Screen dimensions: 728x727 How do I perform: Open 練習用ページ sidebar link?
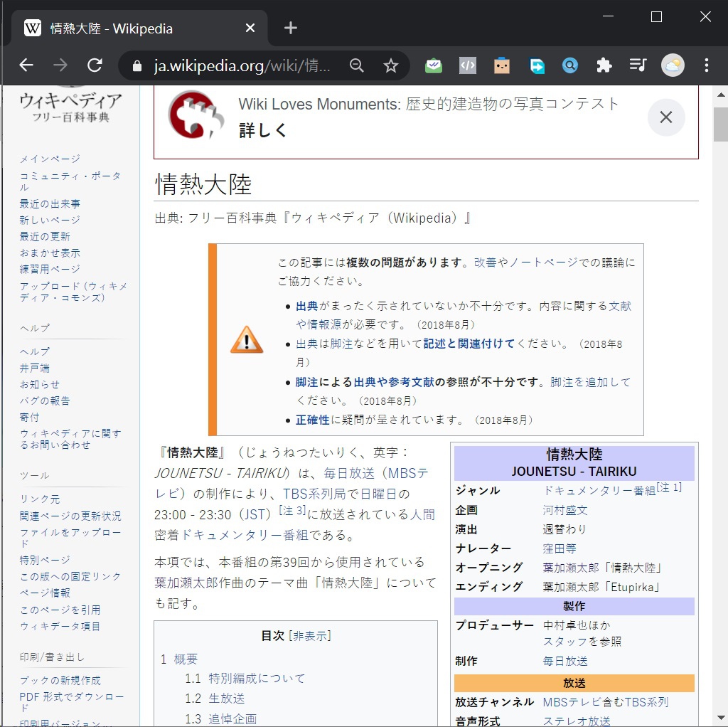(50, 270)
